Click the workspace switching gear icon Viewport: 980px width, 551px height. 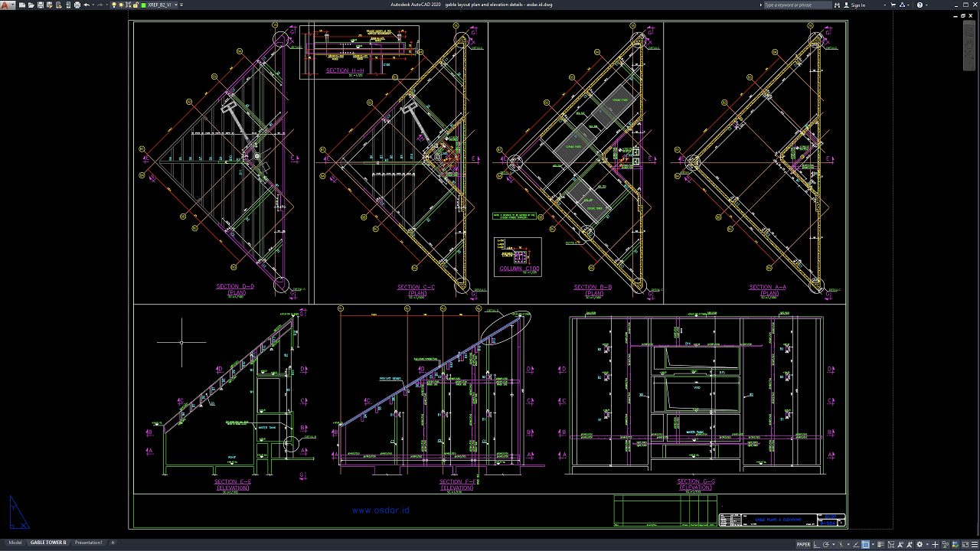point(920,545)
